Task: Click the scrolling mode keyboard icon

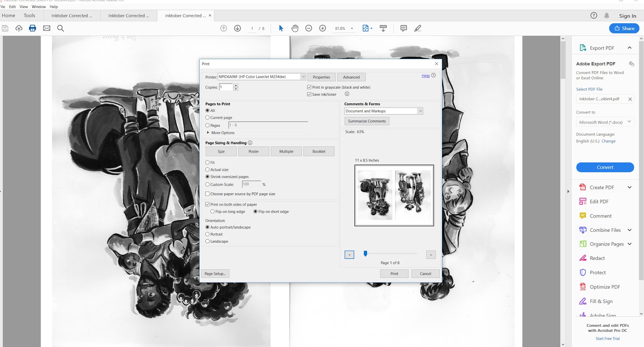Action: point(383,28)
